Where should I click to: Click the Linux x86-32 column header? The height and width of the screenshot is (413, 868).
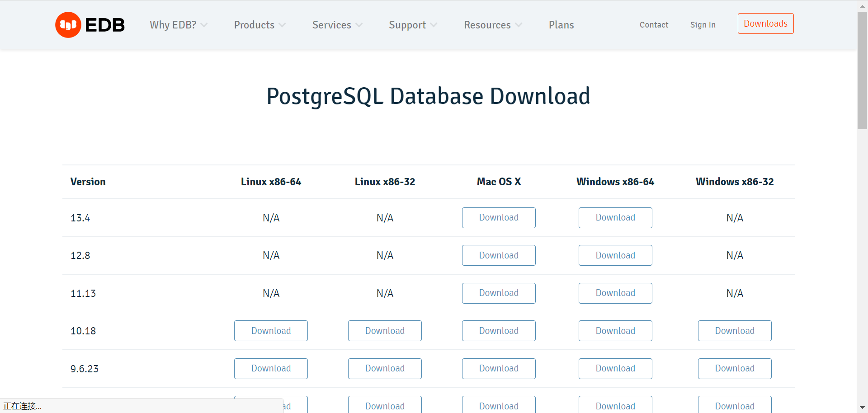[385, 182]
